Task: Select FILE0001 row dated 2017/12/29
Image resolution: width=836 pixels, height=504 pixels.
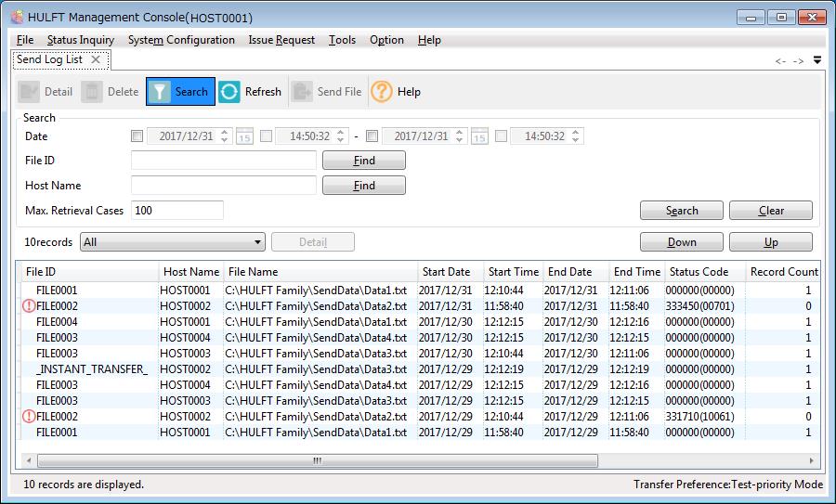Action: (x=420, y=433)
